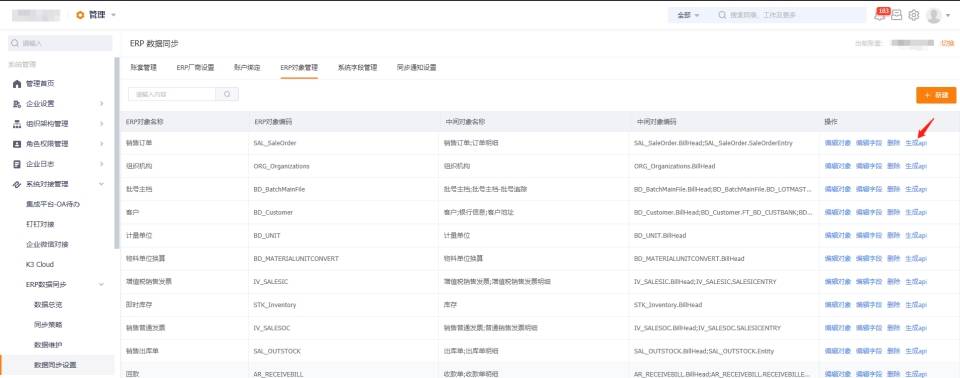Image resolution: width=960 pixels, height=378 pixels.
Task: Open dropdown arrow next to user avatar
Action: (948, 15)
